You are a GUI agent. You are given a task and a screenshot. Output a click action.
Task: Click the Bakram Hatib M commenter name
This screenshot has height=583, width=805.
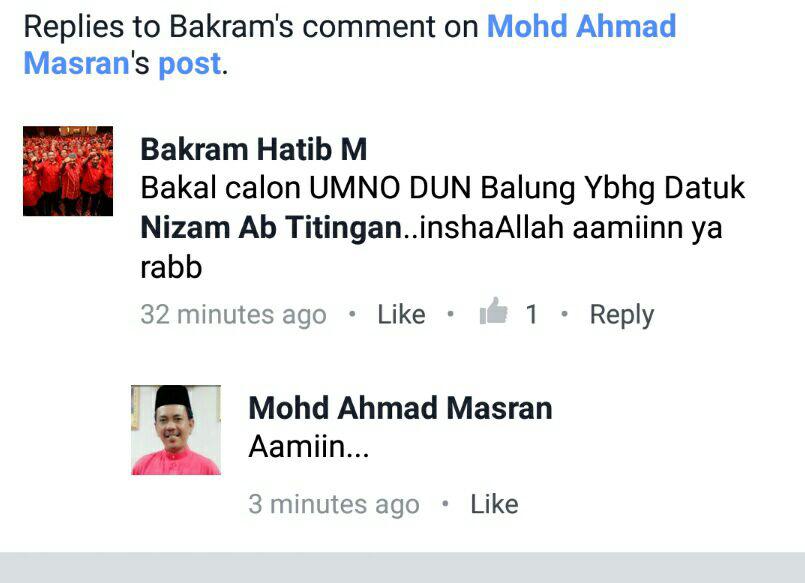tap(254, 149)
